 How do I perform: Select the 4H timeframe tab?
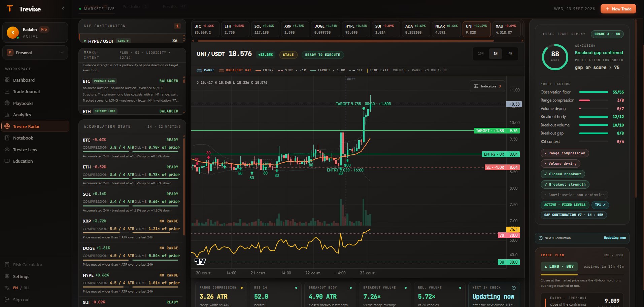click(x=510, y=53)
